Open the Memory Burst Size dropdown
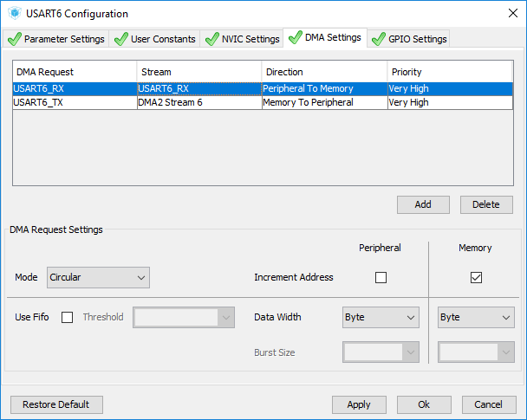527x420 pixels. click(476, 352)
